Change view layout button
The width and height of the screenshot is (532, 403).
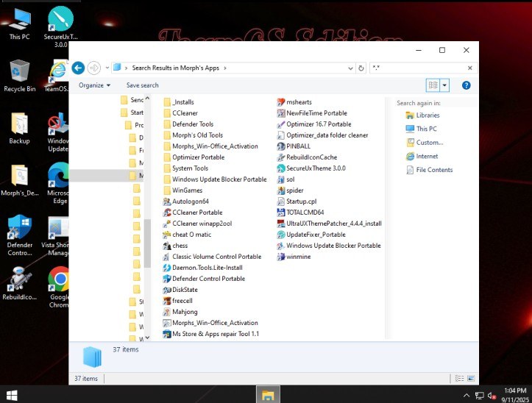pyautogui.click(x=433, y=85)
